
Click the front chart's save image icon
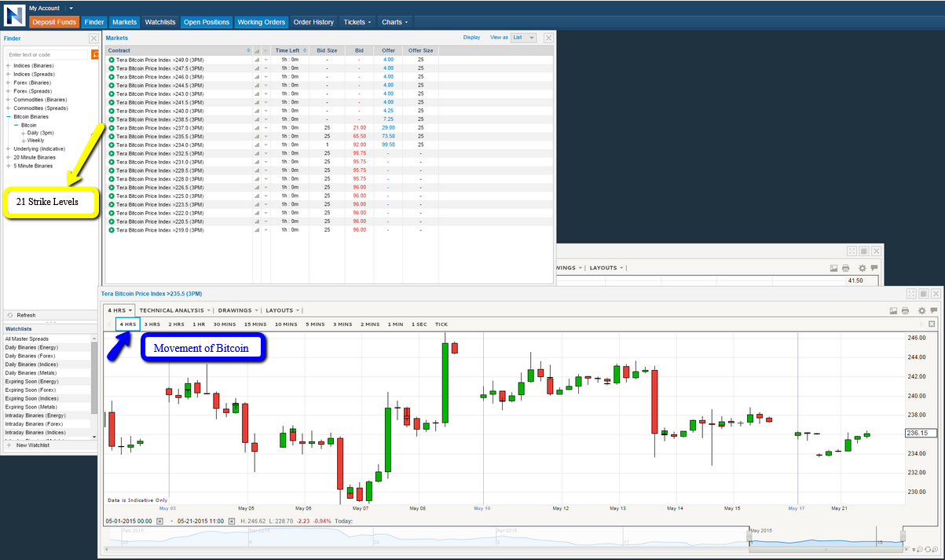(x=894, y=310)
